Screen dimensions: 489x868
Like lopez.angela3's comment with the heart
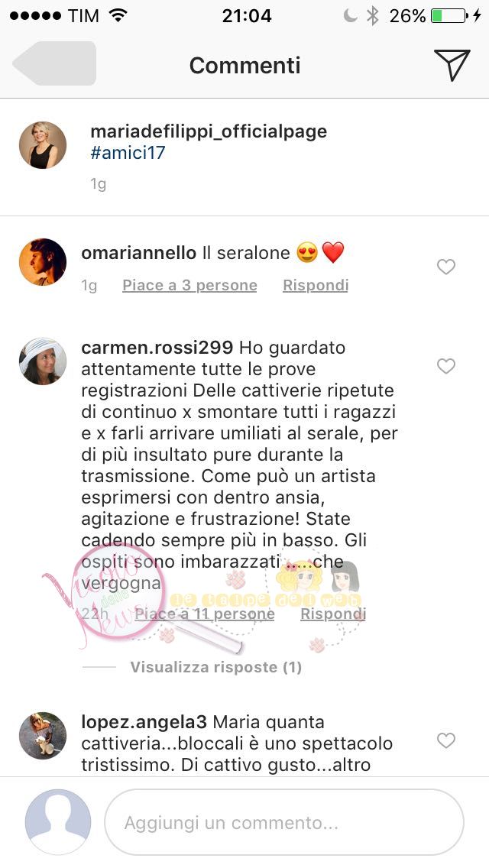[445, 740]
